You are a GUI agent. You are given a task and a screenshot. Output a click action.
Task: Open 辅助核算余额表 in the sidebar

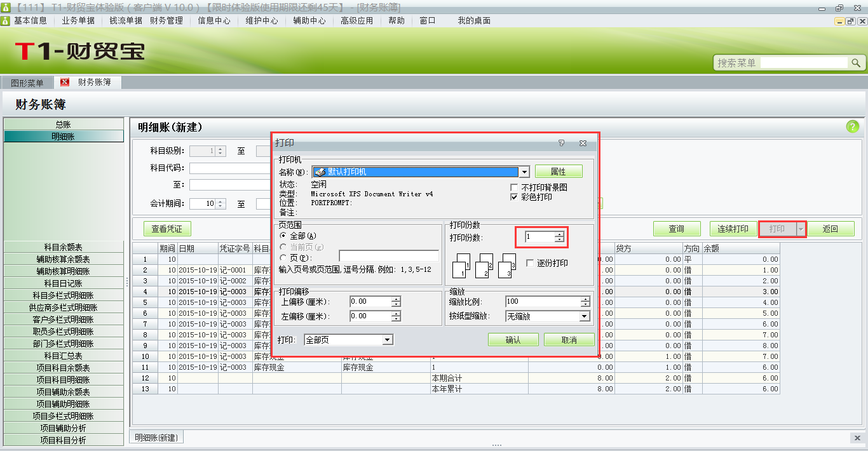coord(64,259)
